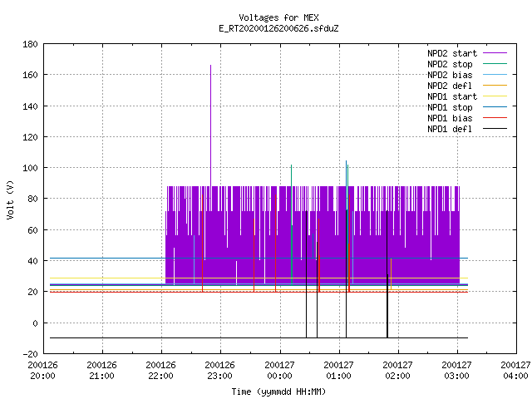Click the 'NPD1 bias' legend label
532x399 pixels.
coord(450,118)
